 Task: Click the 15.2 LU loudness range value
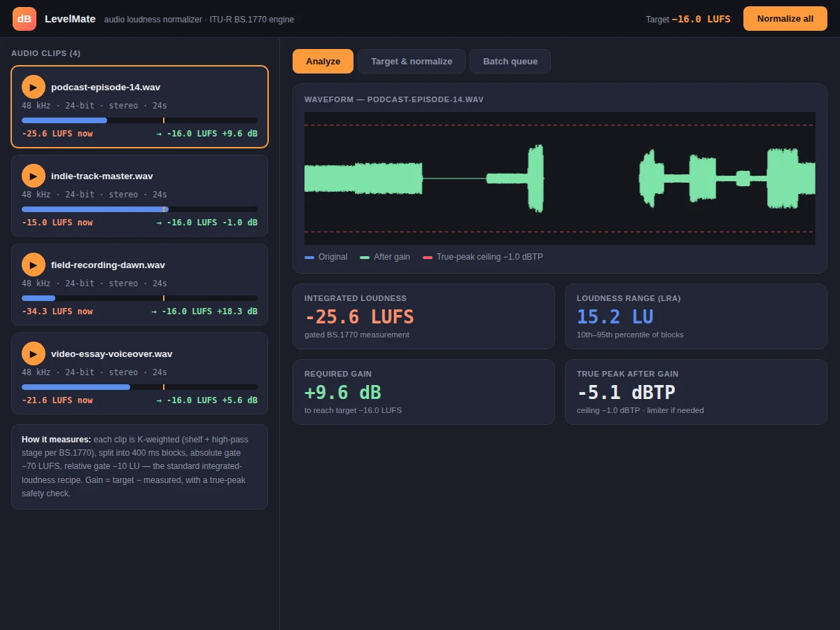coord(615,317)
